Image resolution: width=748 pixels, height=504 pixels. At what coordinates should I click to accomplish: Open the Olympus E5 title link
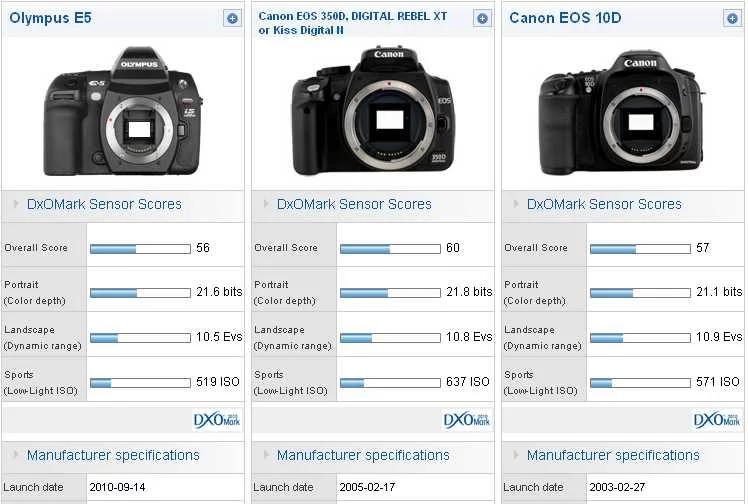50,18
